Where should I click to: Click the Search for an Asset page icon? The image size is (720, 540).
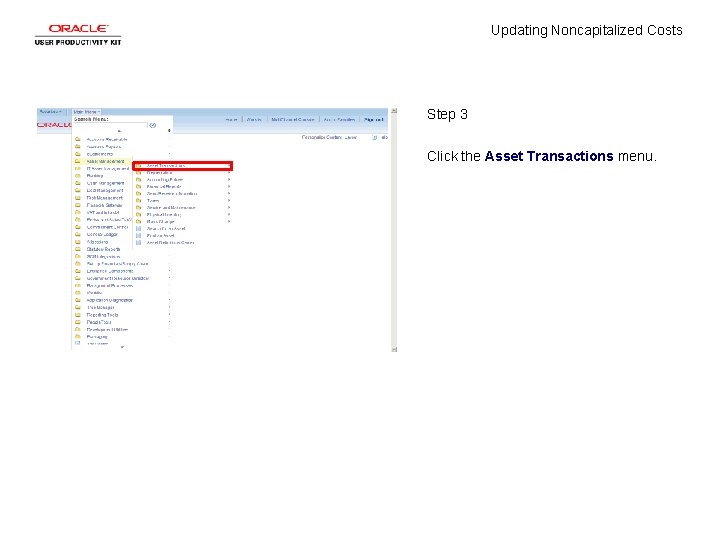coord(138,228)
